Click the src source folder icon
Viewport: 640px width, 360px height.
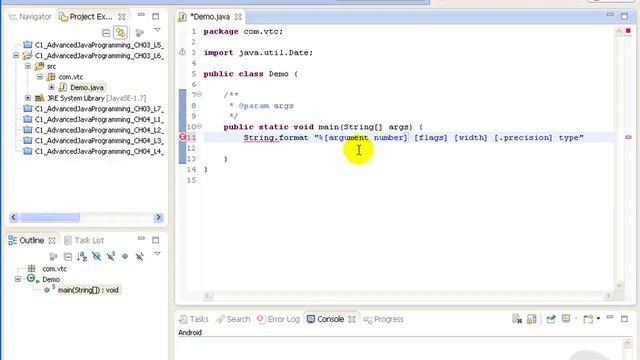click(x=39, y=66)
